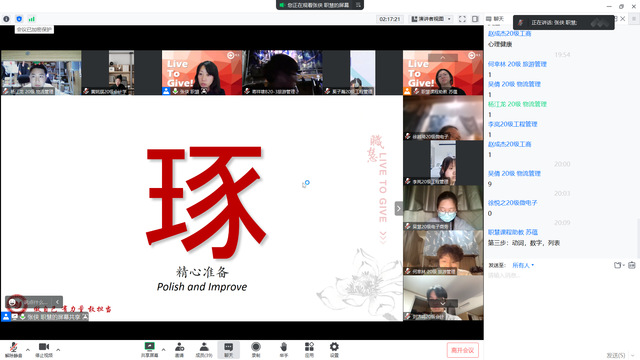Click the Share Screen icon

(x=150, y=349)
